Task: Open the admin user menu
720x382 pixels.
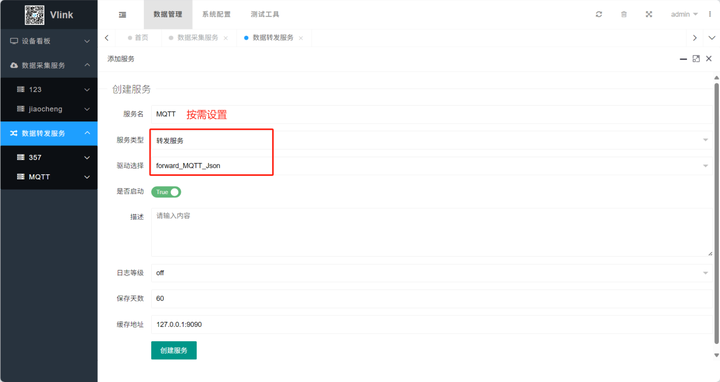Action: coord(684,14)
